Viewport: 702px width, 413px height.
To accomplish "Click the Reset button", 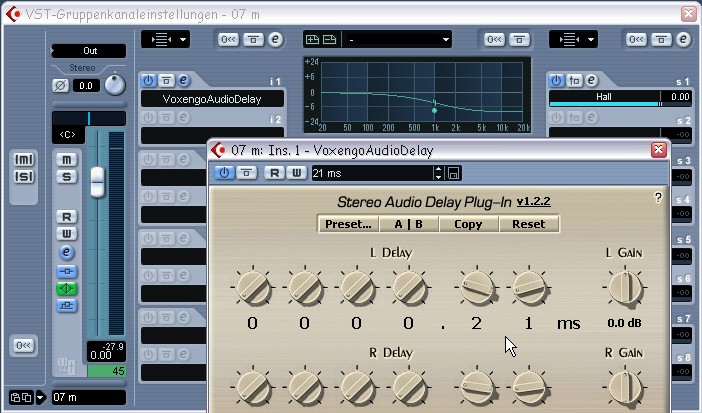I will (529, 224).
